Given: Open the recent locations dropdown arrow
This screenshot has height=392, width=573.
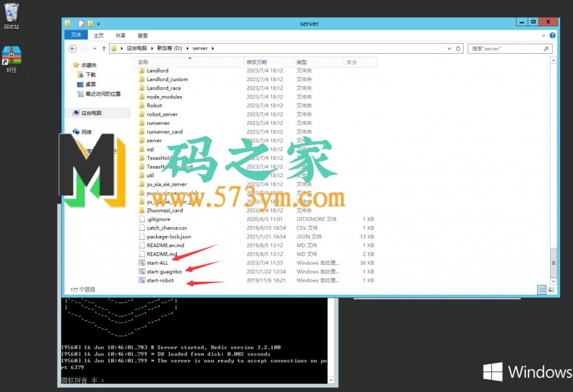Looking at the screenshot, I should pos(95,48).
